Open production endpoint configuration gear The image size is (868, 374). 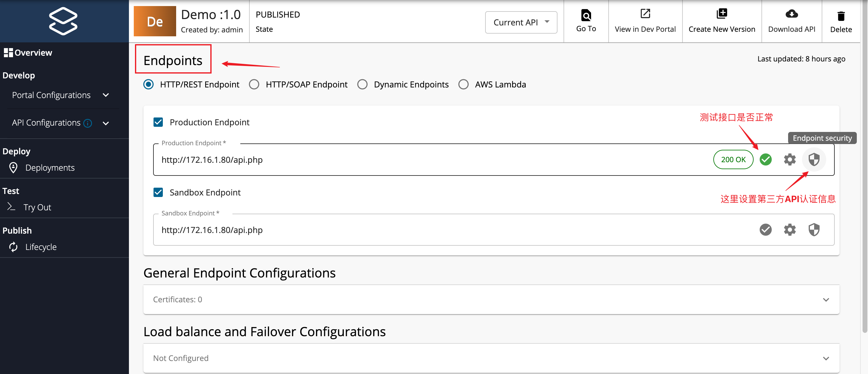tap(790, 159)
